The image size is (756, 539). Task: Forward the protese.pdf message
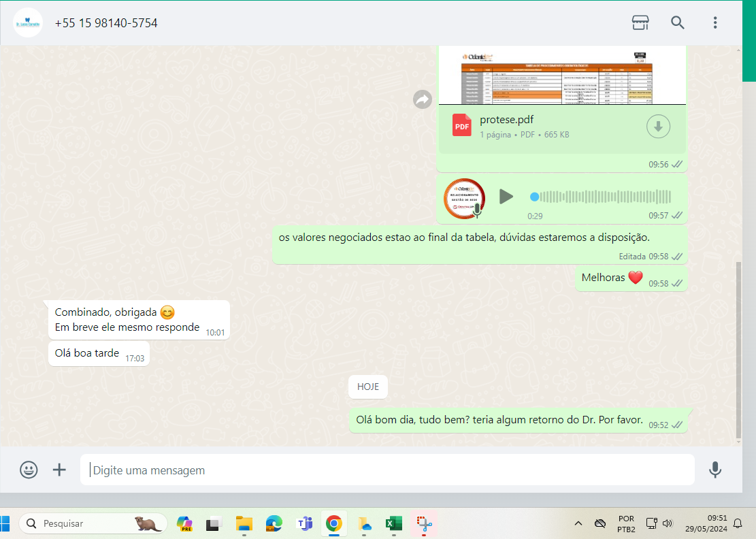(423, 100)
